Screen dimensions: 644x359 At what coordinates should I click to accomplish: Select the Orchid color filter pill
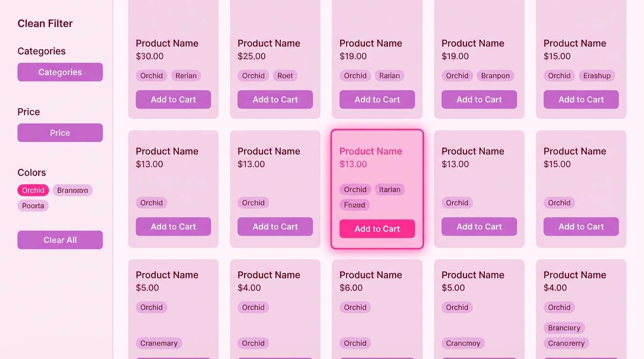pos(33,190)
